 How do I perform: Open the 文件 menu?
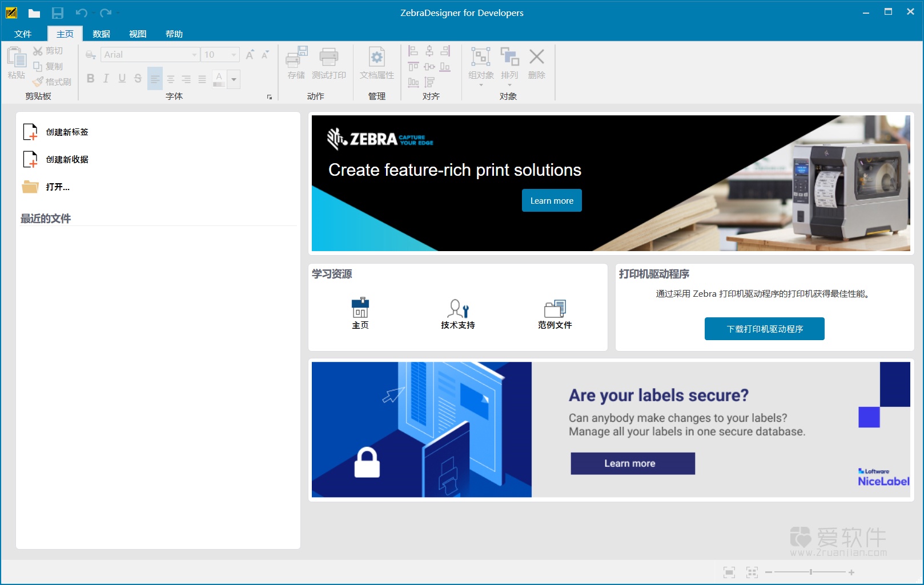(23, 34)
